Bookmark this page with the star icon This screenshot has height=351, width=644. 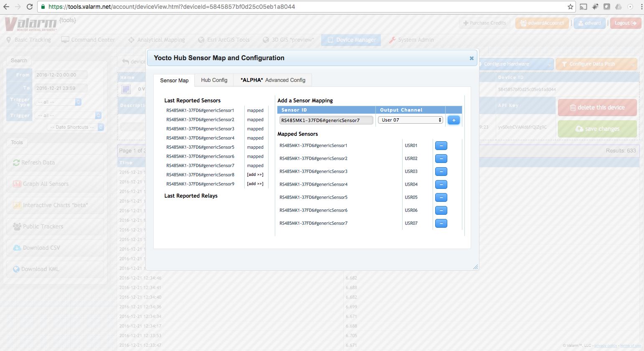coord(570,7)
